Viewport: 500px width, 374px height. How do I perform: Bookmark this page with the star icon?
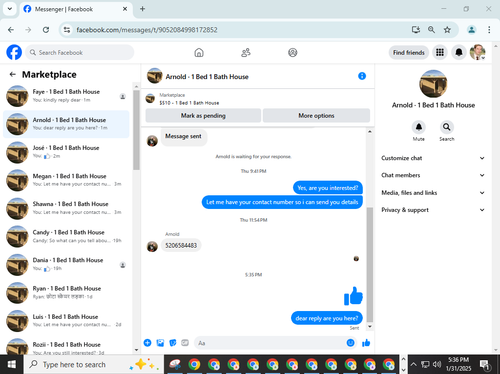tap(447, 30)
